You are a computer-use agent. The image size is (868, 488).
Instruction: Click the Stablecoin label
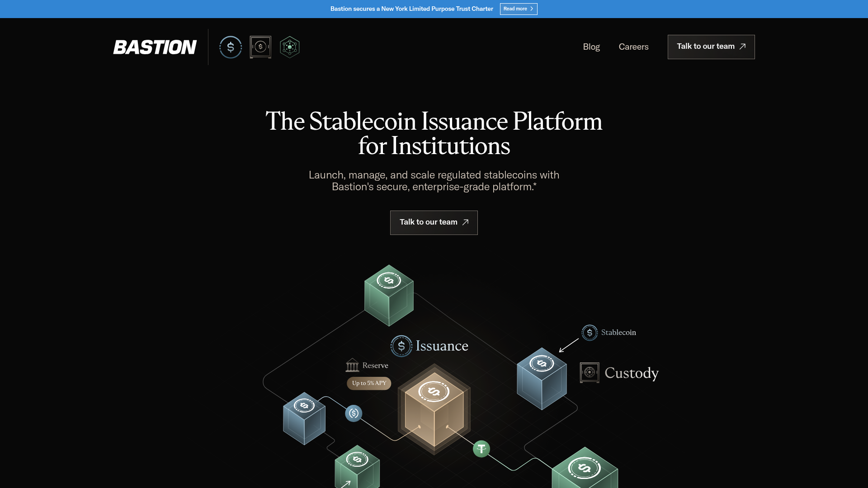tap(618, 333)
